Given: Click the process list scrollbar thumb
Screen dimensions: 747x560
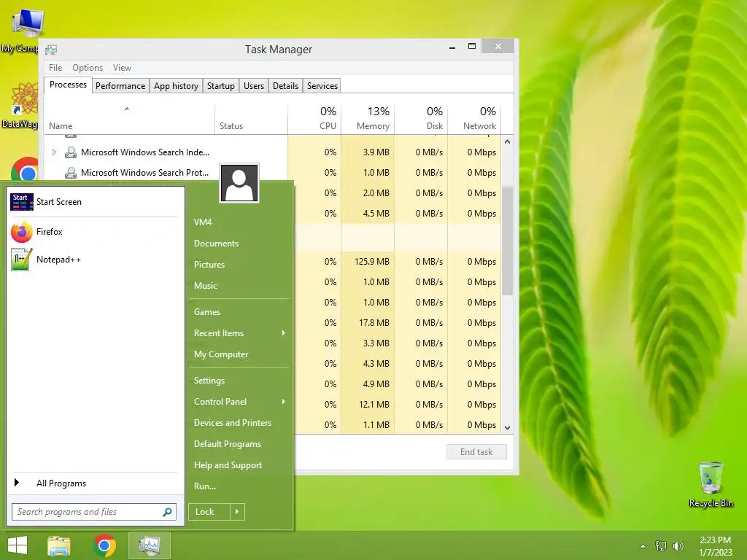Looking at the screenshot, I should [x=508, y=241].
